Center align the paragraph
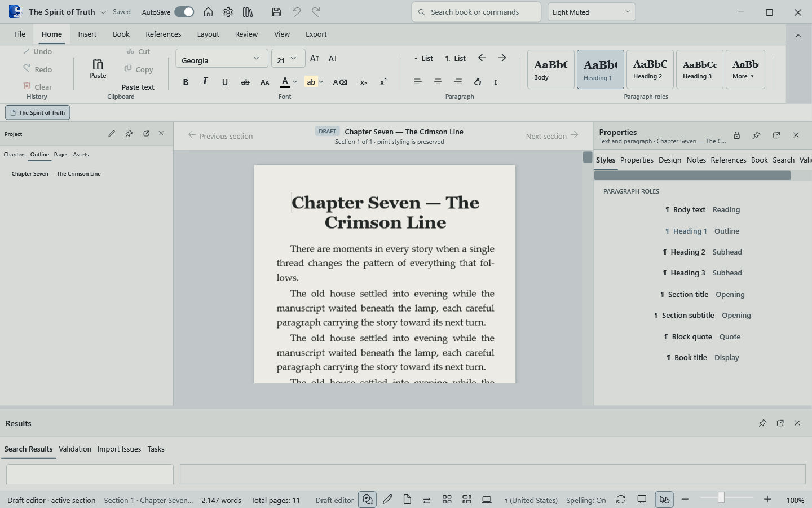 pyautogui.click(x=438, y=82)
